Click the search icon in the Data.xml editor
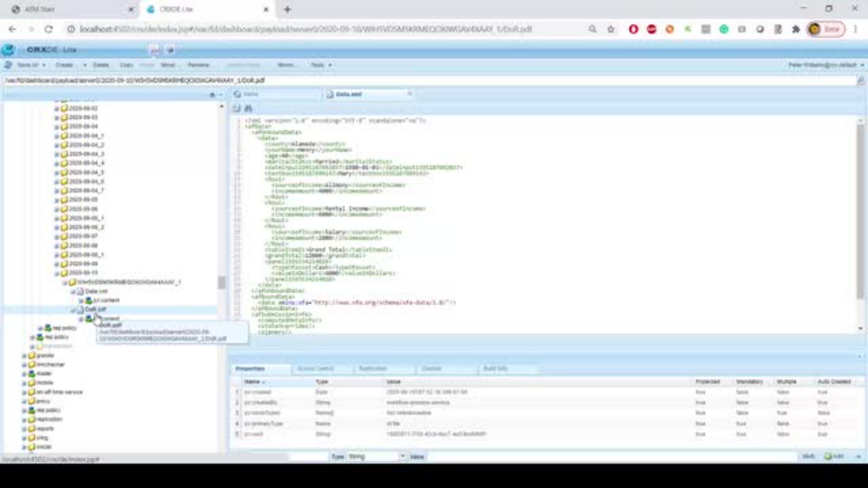Viewport: 868px width, 488px height. 248,108
